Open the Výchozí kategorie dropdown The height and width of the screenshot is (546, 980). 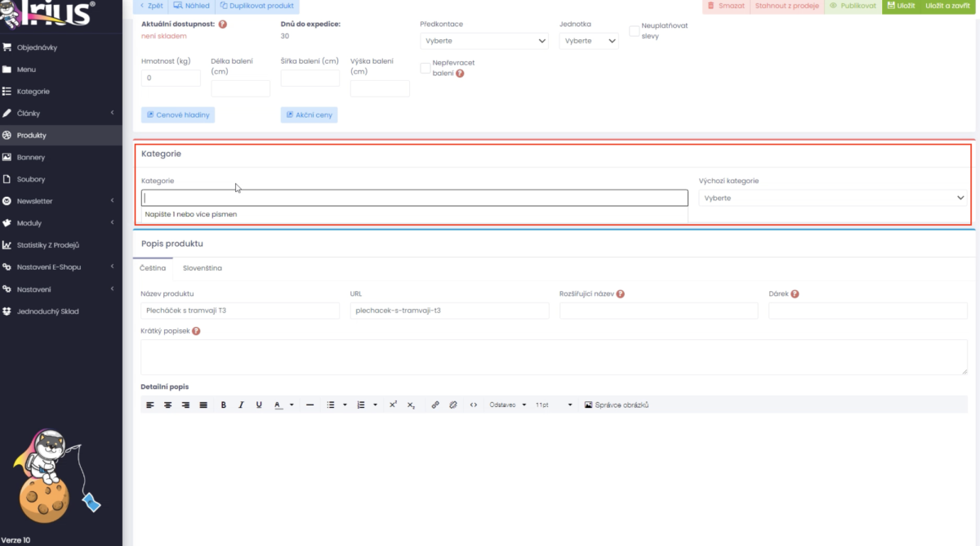coord(833,198)
